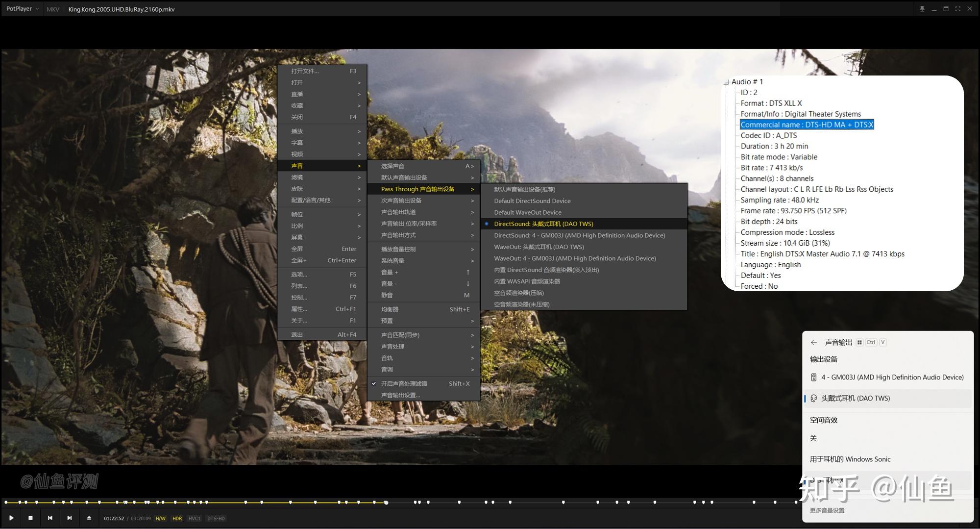980x529 pixels.
Task: Expand the 皮肤 submenu
Action: coord(322,189)
